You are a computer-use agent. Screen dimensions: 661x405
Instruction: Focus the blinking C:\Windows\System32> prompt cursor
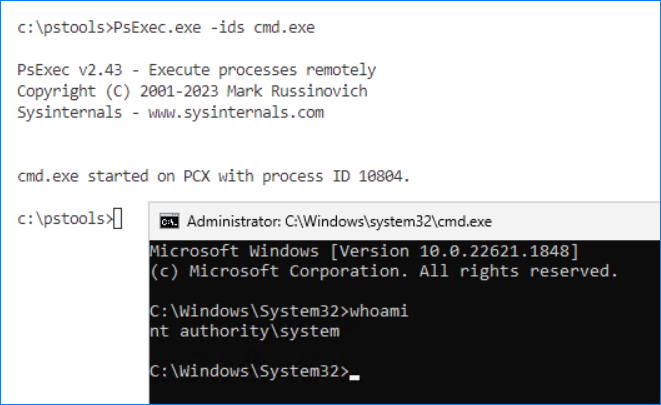(x=355, y=377)
